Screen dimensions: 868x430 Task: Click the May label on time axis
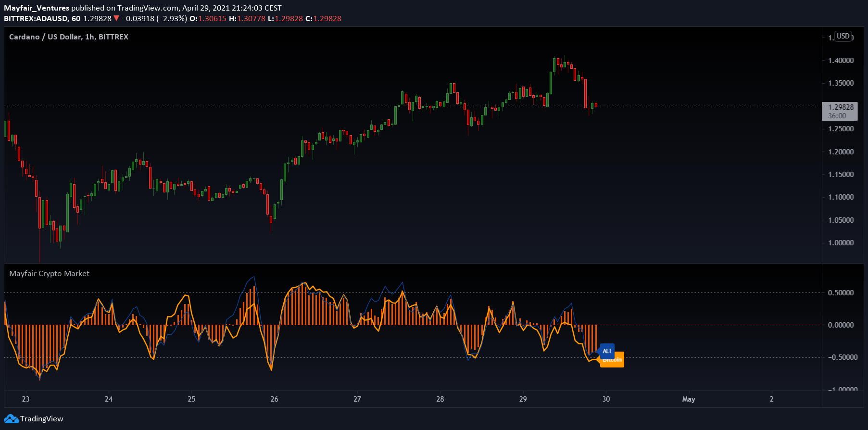coord(689,399)
